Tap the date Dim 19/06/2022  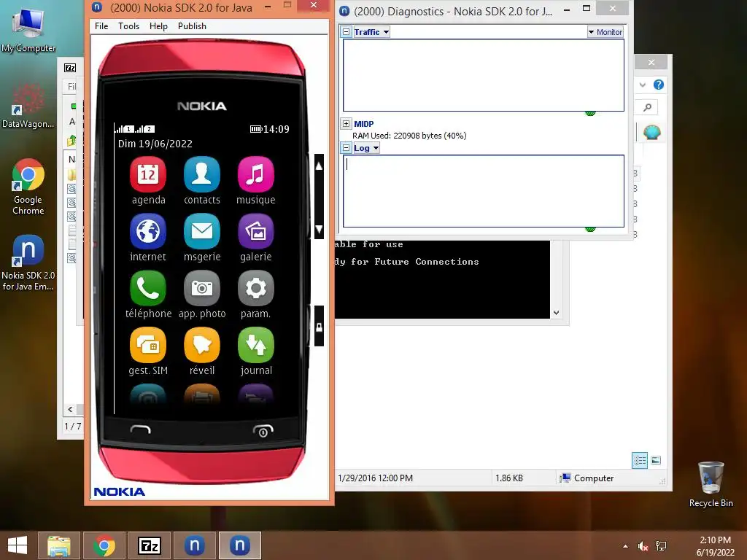point(155,144)
